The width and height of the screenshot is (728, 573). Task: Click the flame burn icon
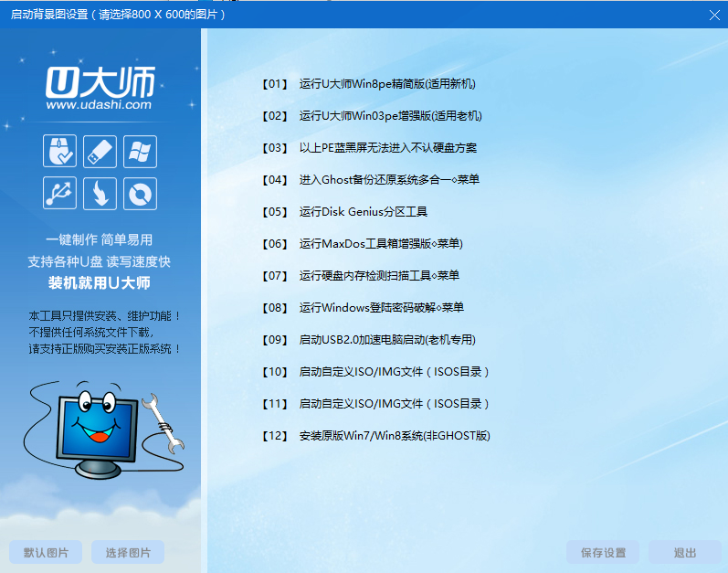[100, 193]
